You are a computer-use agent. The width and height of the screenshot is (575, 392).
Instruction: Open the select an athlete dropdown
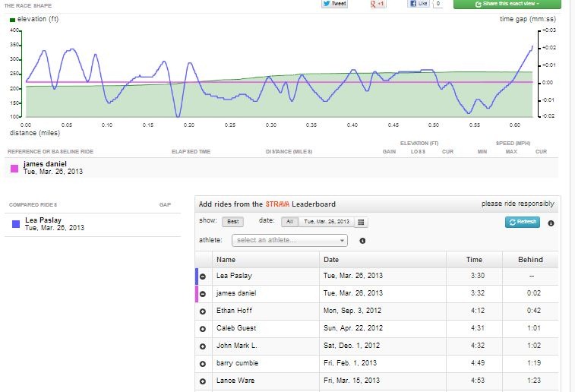pyautogui.click(x=289, y=240)
